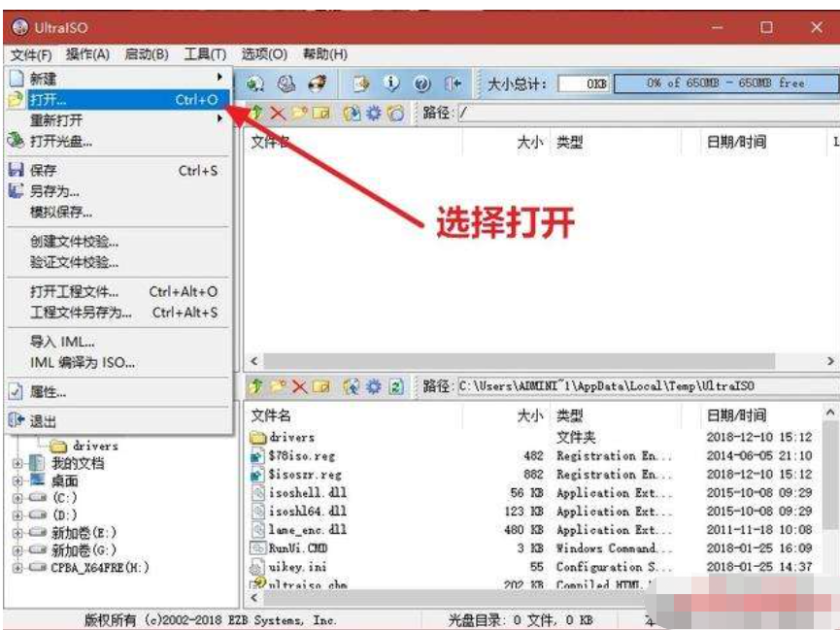Click the 文件名 column header in the lower file list
Viewport: 840px width, 630px height.
[271, 415]
